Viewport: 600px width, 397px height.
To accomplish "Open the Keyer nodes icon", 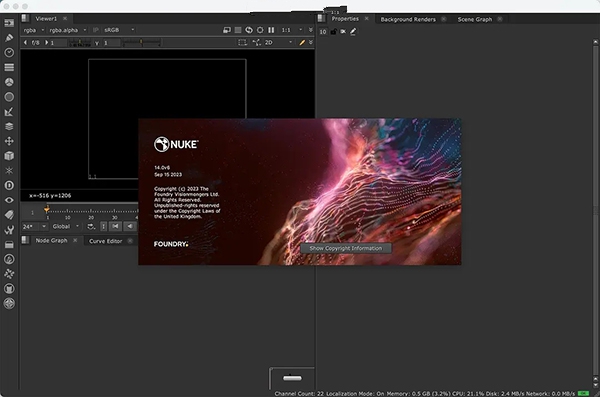I will (x=9, y=112).
